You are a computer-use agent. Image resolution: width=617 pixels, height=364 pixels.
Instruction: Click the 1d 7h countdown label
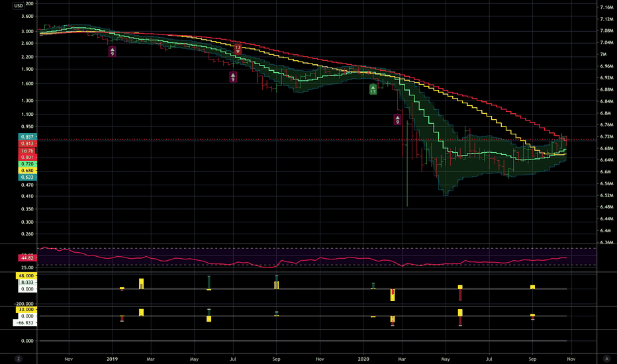tap(28, 151)
